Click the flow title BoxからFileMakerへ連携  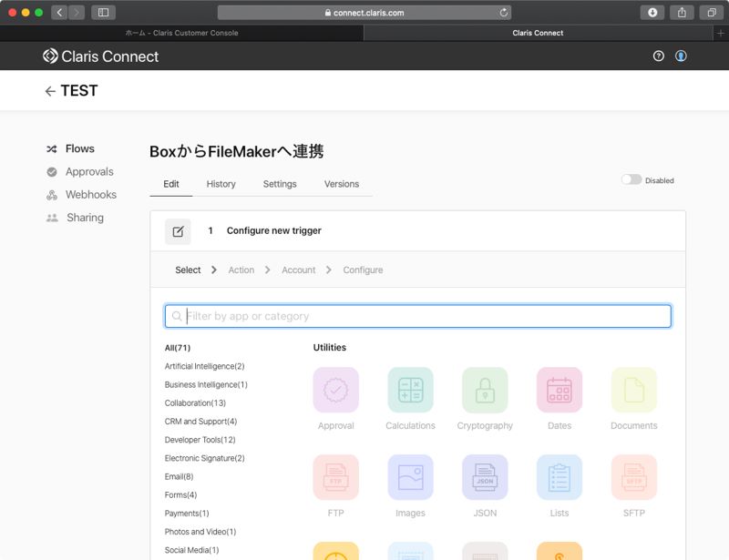(236, 151)
